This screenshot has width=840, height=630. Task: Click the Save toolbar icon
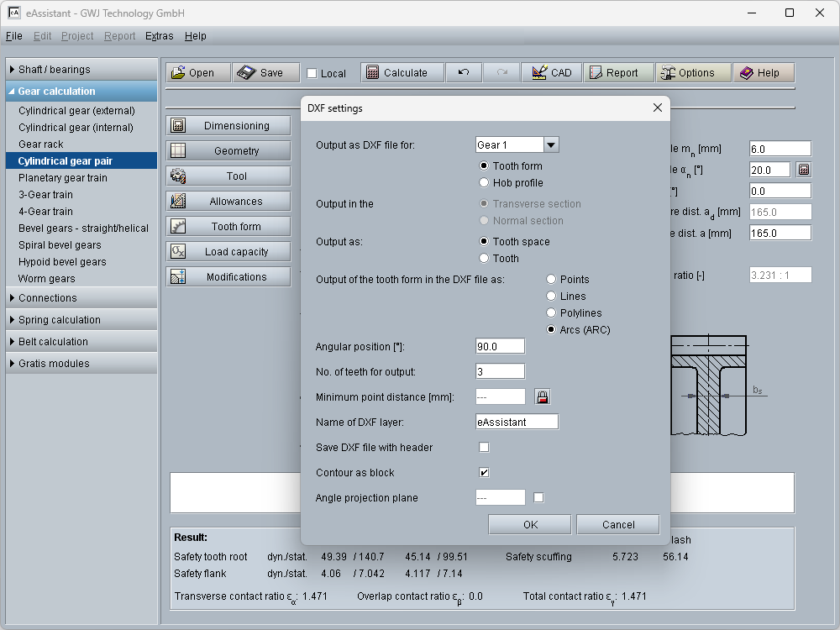pos(246,73)
